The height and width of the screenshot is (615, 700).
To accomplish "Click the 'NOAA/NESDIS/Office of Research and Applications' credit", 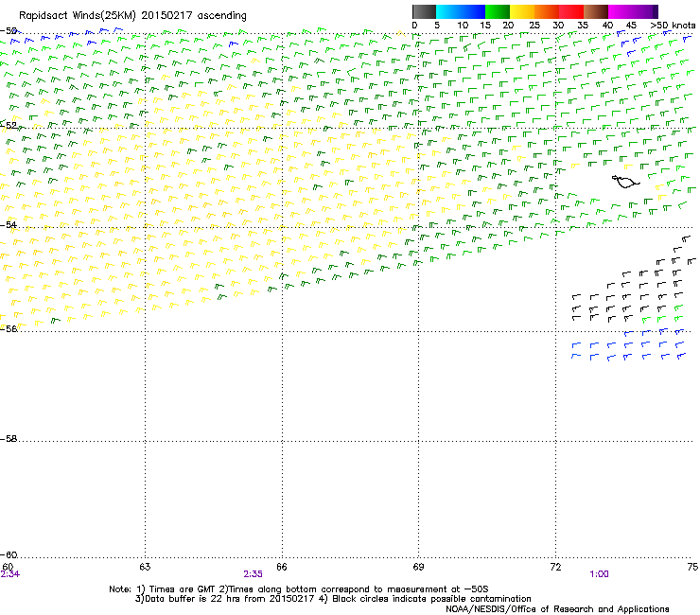I will tap(557, 609).
